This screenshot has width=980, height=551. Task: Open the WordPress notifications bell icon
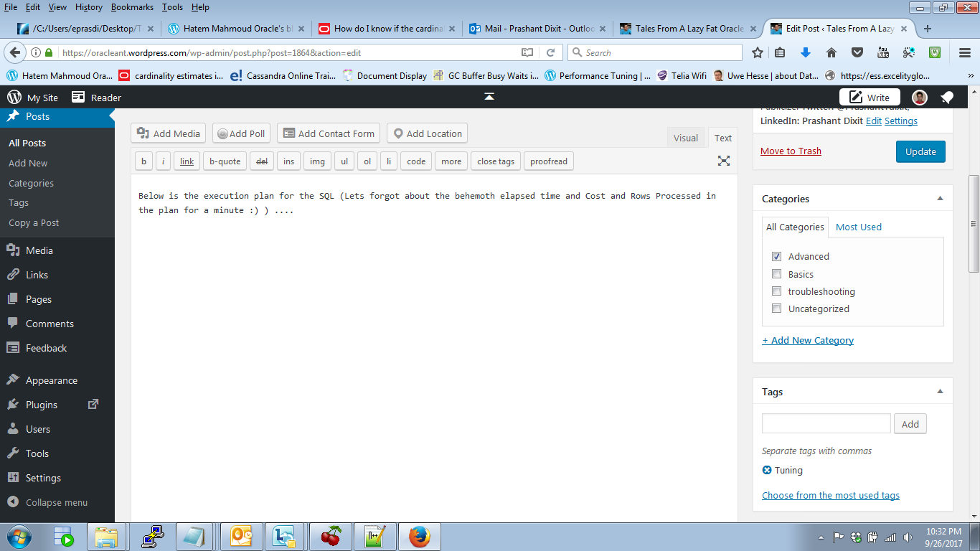[947, 98]
